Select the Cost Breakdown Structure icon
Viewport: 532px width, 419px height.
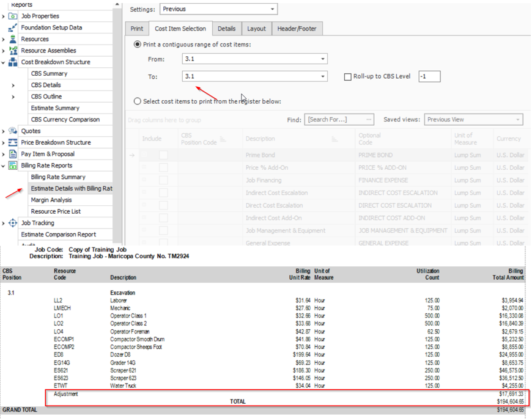click(x=13, y=62)
